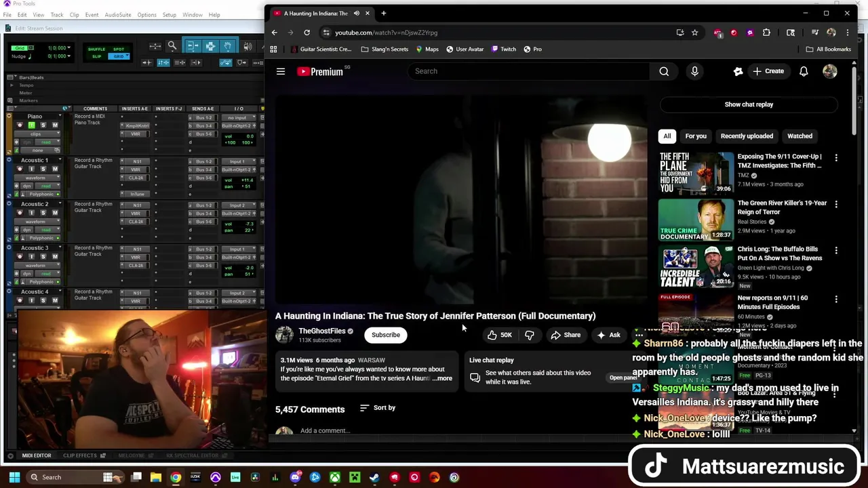
Task: Open File Explorer from the taskbar
Action: click(156, 477)
